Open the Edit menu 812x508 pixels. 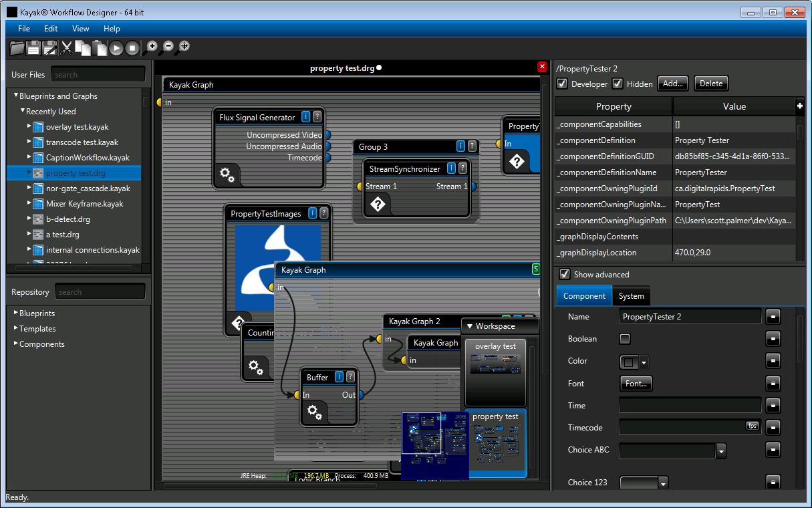coord(51,29)
